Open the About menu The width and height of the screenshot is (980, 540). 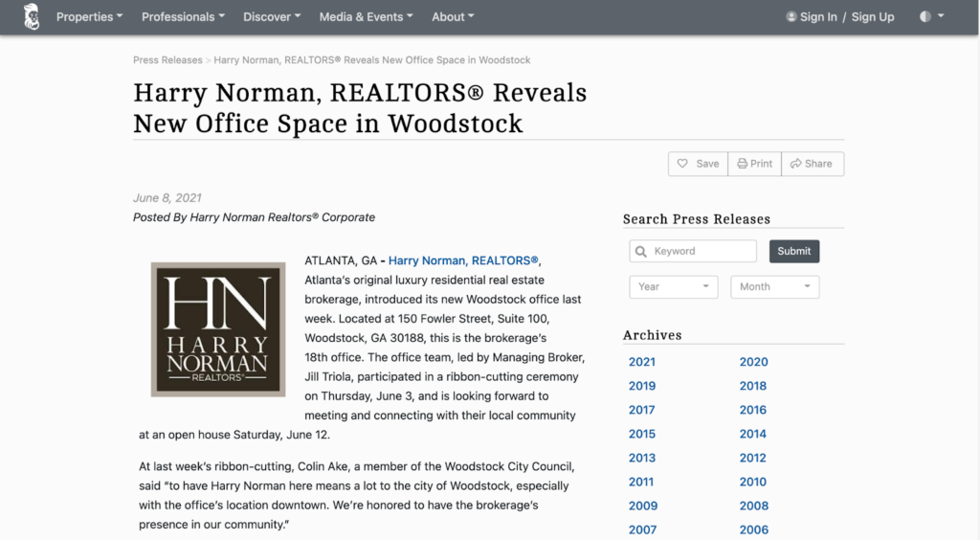click(453, 17)
